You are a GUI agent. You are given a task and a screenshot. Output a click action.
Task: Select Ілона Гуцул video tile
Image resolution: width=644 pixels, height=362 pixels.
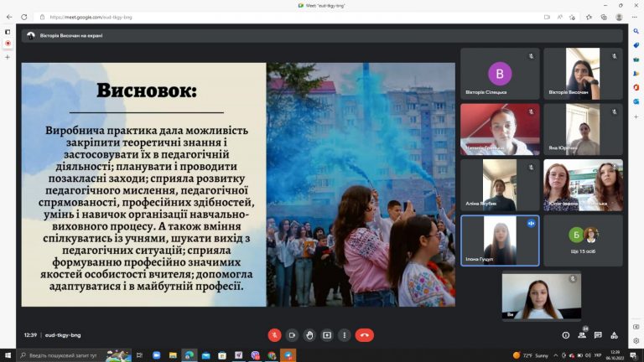coord(500,240)
